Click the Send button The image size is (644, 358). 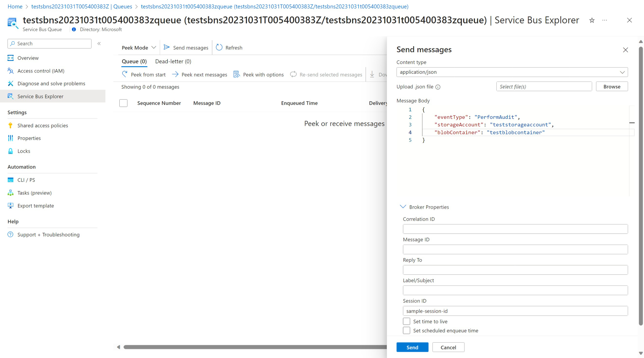click(x=411, y=347)
